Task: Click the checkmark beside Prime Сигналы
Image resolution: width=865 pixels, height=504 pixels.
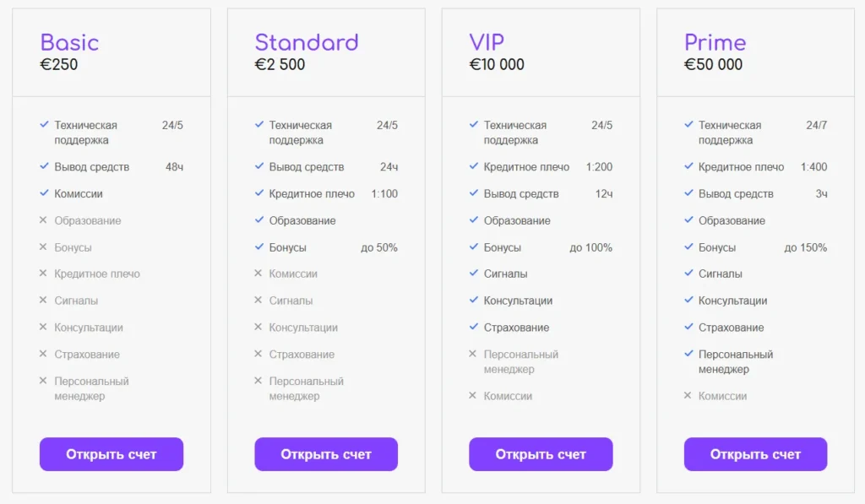Action: (688, 274)
